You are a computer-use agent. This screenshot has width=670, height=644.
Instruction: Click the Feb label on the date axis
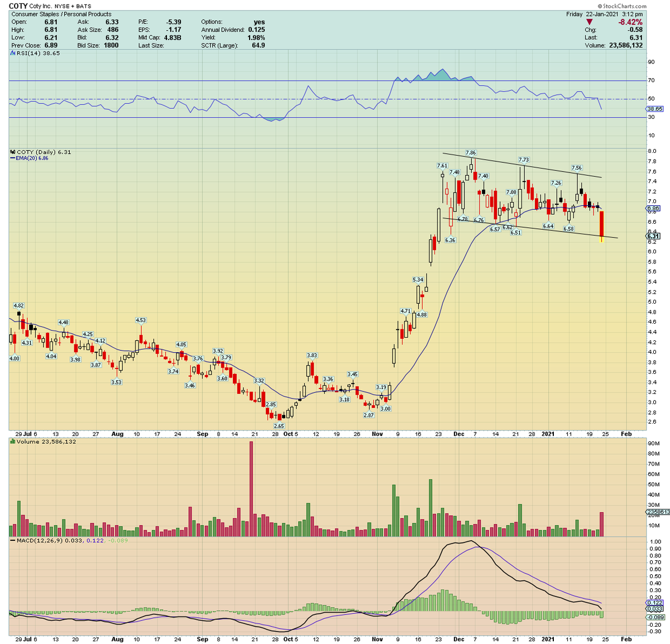coord(626,434)
